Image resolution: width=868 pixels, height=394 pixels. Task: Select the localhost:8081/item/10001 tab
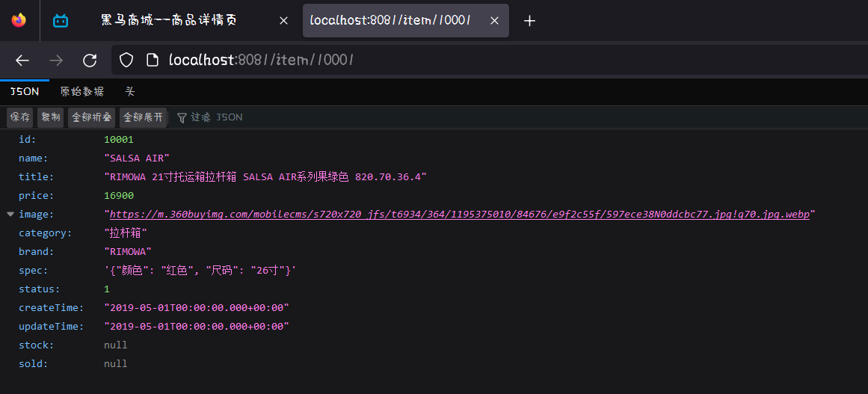[x=406, y=20]
